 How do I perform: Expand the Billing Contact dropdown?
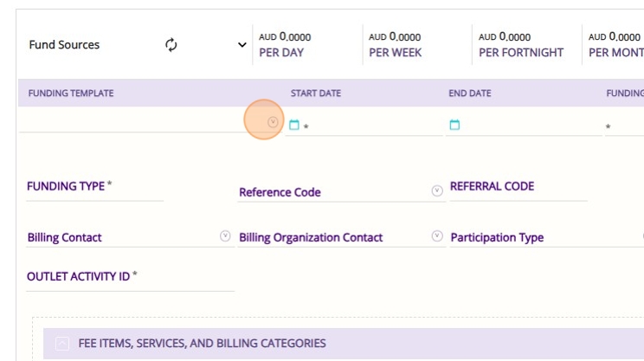point(226,236)
